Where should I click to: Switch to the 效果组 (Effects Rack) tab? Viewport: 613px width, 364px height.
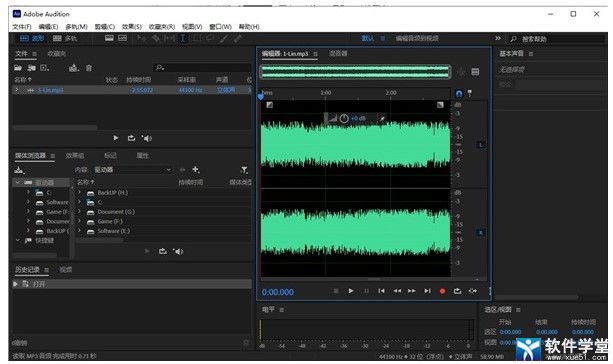tap(74, 156)
